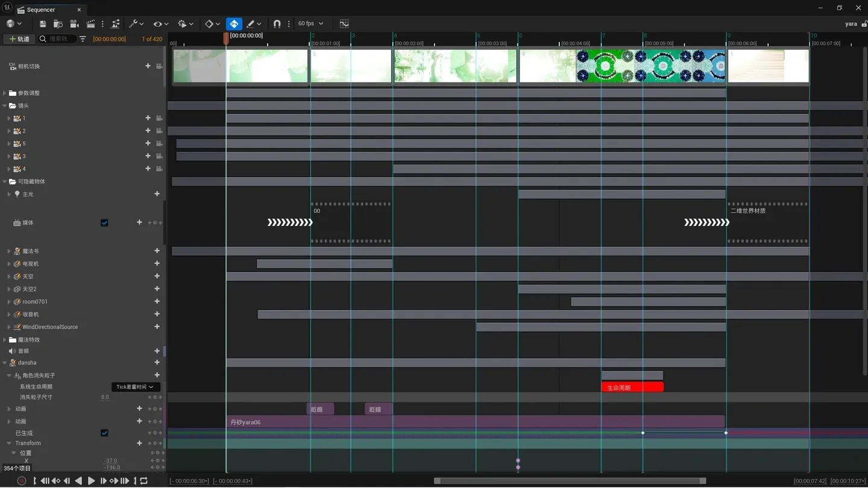Add a track to the 音频 row
The width and height of the screenshot is (868, 488).
(x=157, y=351)
